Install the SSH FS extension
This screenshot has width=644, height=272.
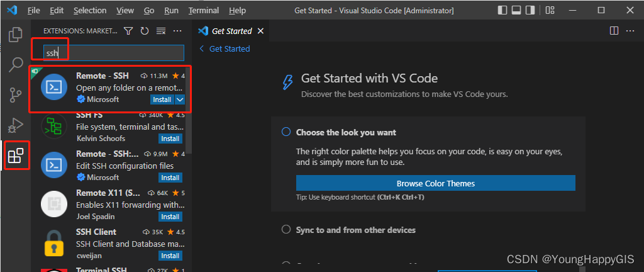click(x=170, y=139)
